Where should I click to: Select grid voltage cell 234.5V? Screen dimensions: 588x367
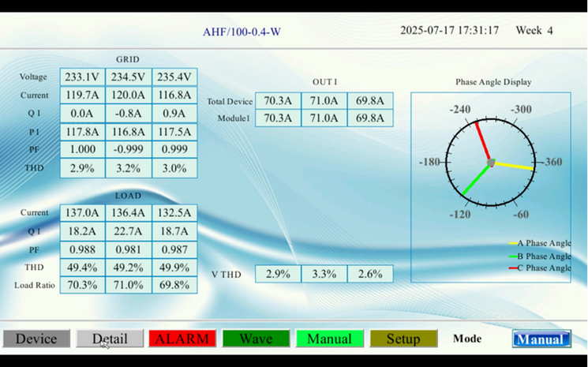[x=129, y=77]
